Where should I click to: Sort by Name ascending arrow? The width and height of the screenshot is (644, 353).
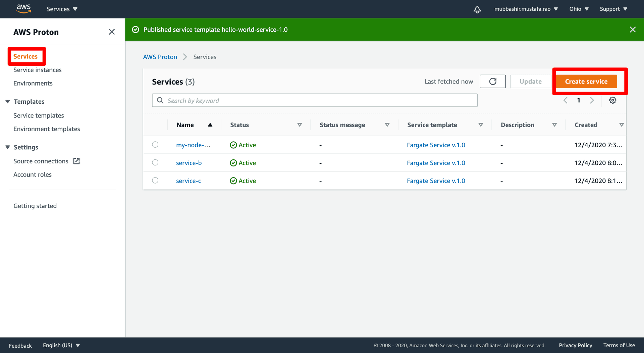(210, 125)
